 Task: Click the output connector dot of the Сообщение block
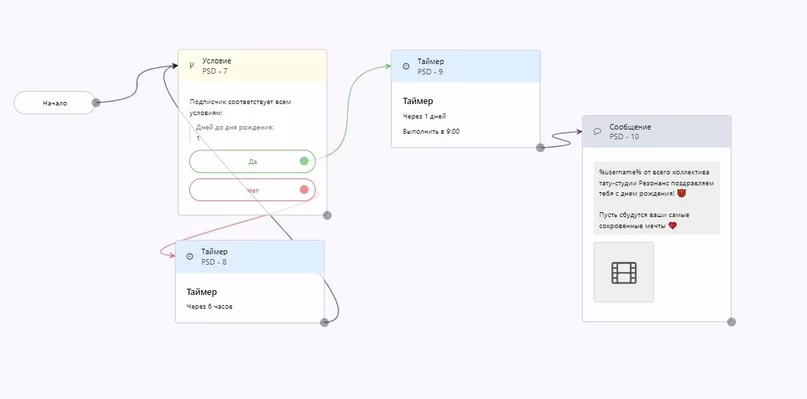pos(731,322)
